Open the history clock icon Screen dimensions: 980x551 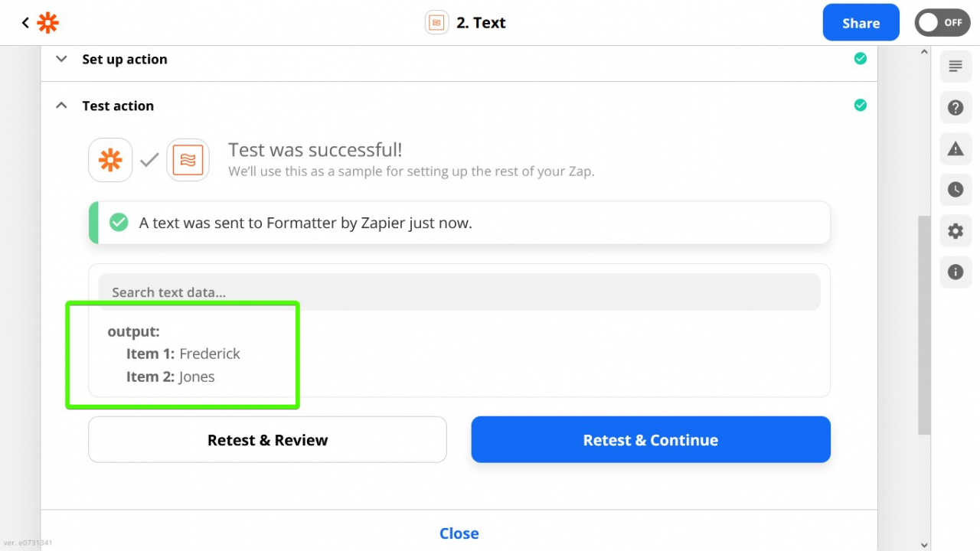955,190
